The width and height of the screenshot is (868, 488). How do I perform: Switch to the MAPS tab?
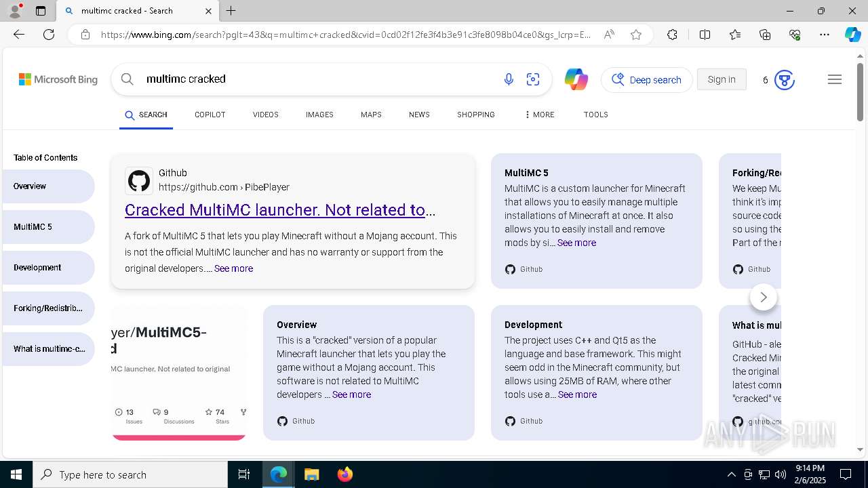[x=371, y=115]
